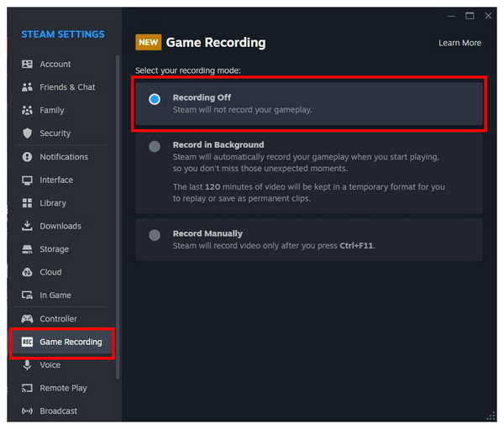The image size is (504, 429).
Task: Click the Voice microphone icon
Action: point(28,365)
